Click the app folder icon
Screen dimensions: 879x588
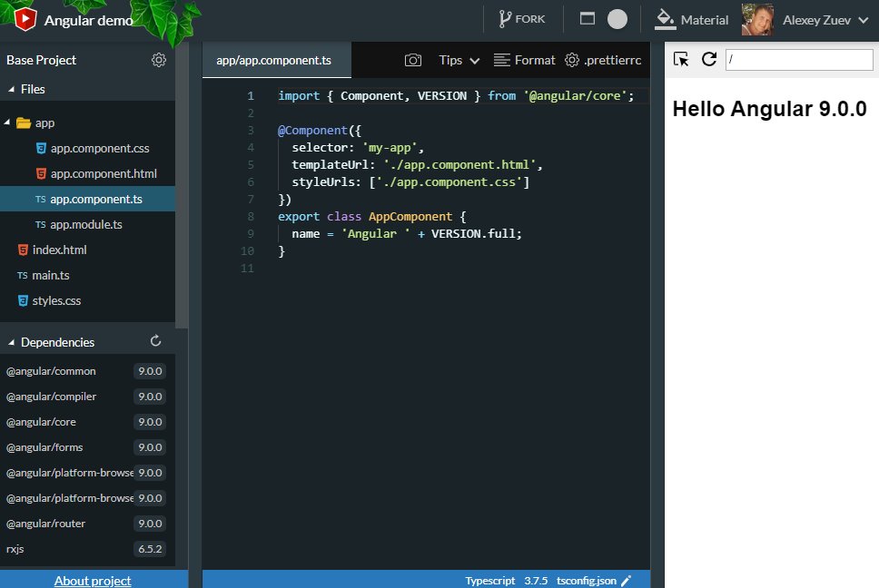24,122
